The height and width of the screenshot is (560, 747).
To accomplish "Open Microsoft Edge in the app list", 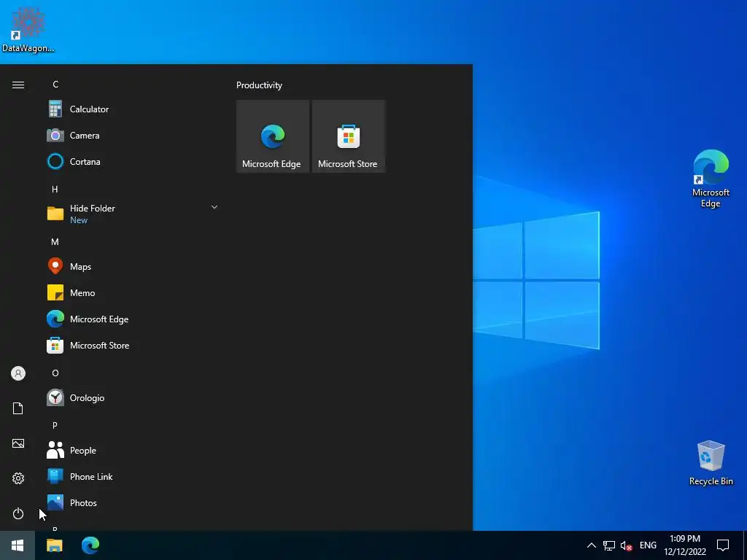I will (x=133, y=319).
